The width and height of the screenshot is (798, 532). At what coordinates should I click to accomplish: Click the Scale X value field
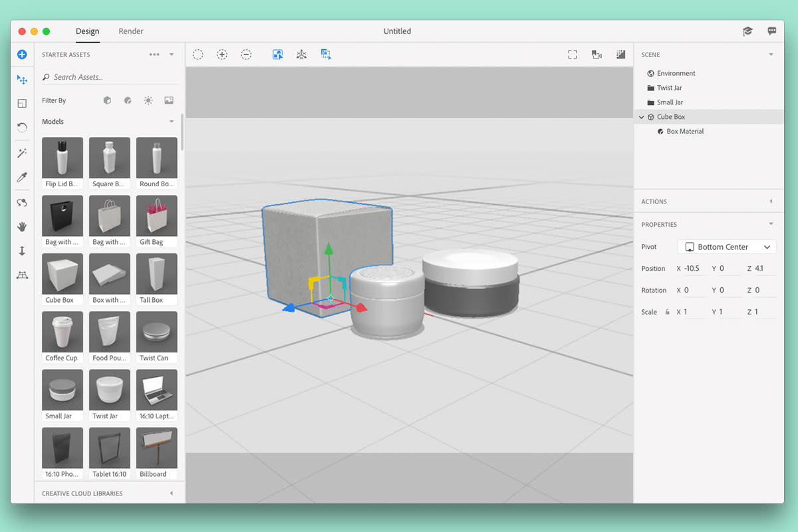(694, 312)
